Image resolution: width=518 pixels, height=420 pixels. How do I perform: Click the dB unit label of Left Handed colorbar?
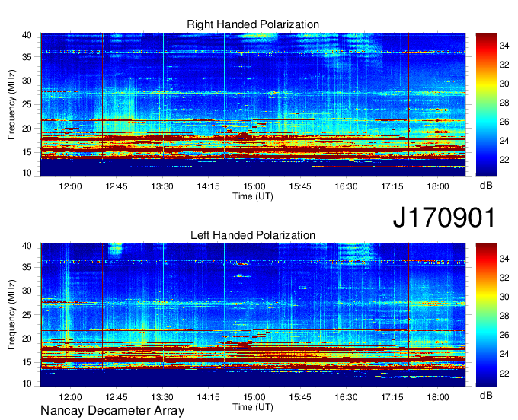[x=486, y=395]
